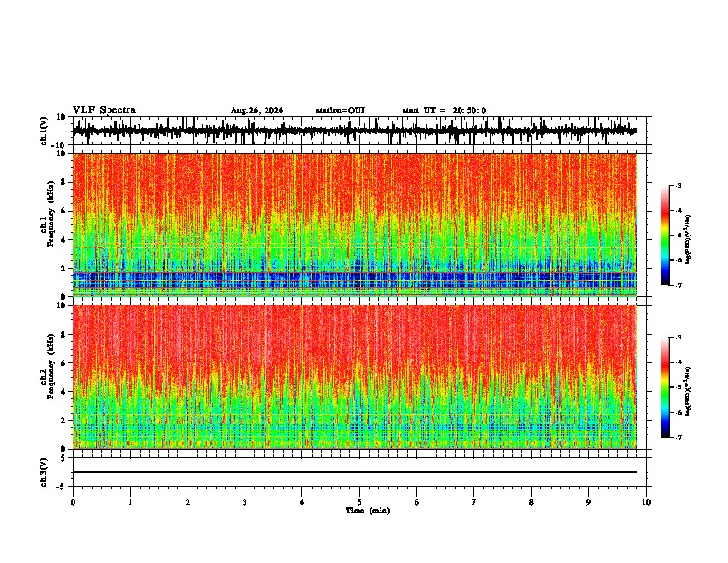The height and width of the screenshot is (563, 728).
Task: Click the ch.1 spectrogram dark blue band
Action: [x=354, y=280]
